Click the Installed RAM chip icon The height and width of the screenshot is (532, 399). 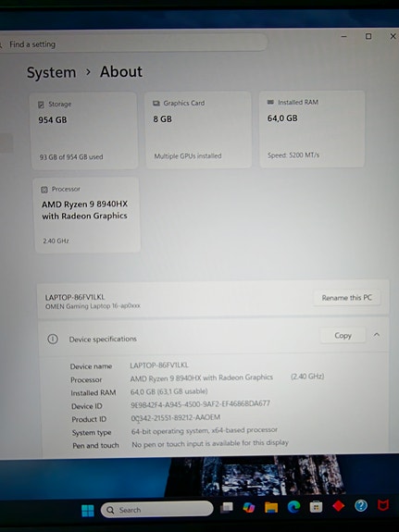click(270, 102)
